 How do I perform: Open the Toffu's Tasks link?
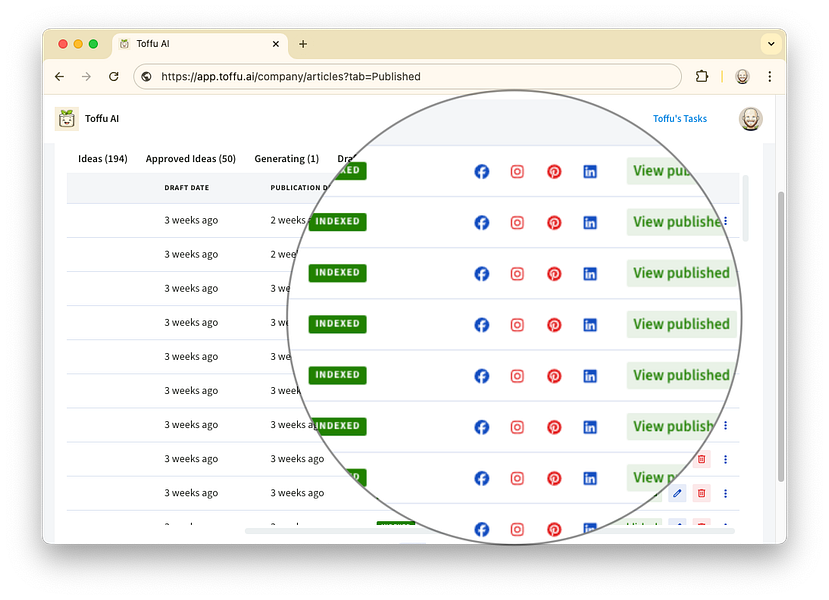pos(679,119)
